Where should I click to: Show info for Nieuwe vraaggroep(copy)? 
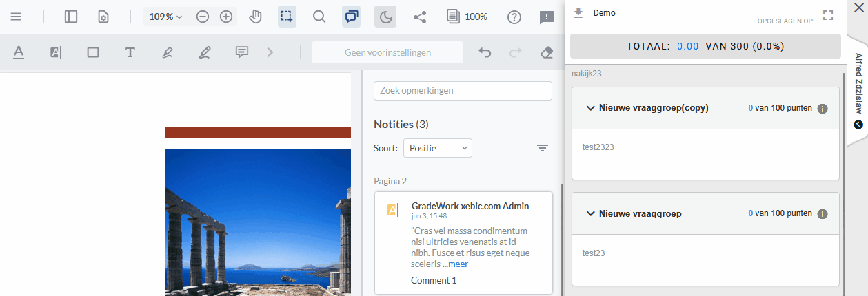(822, 109)
